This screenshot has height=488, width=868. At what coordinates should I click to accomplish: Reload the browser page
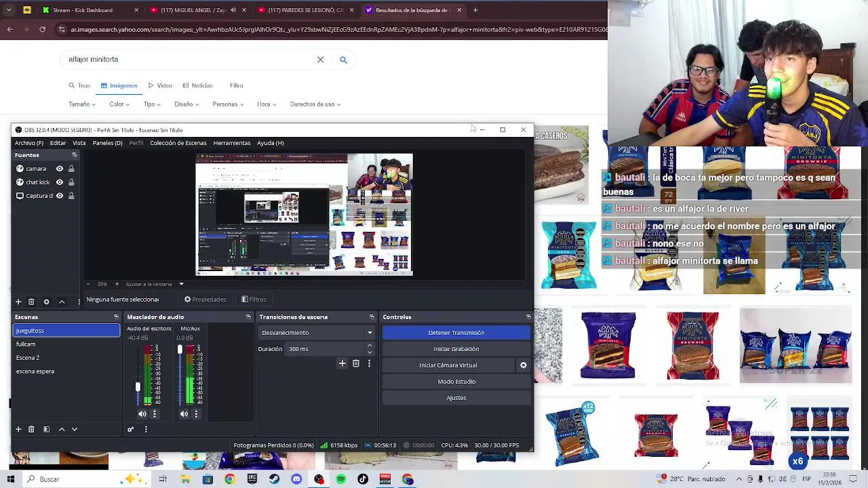coord(42,29)
